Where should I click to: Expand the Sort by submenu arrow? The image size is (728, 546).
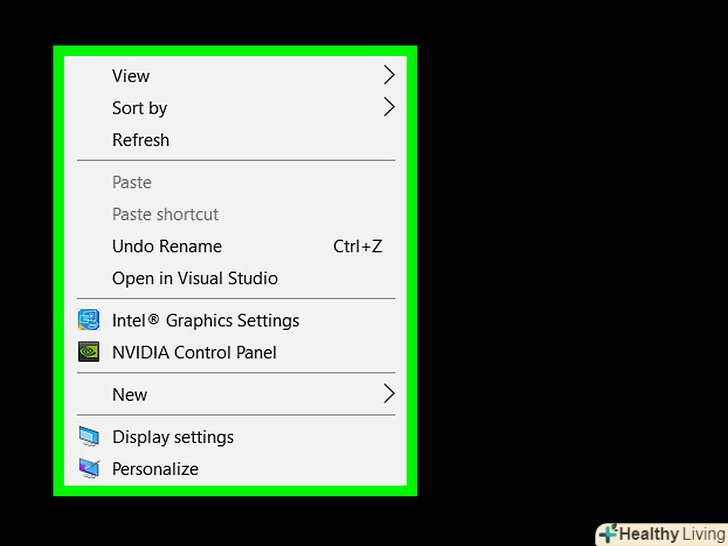389,107
